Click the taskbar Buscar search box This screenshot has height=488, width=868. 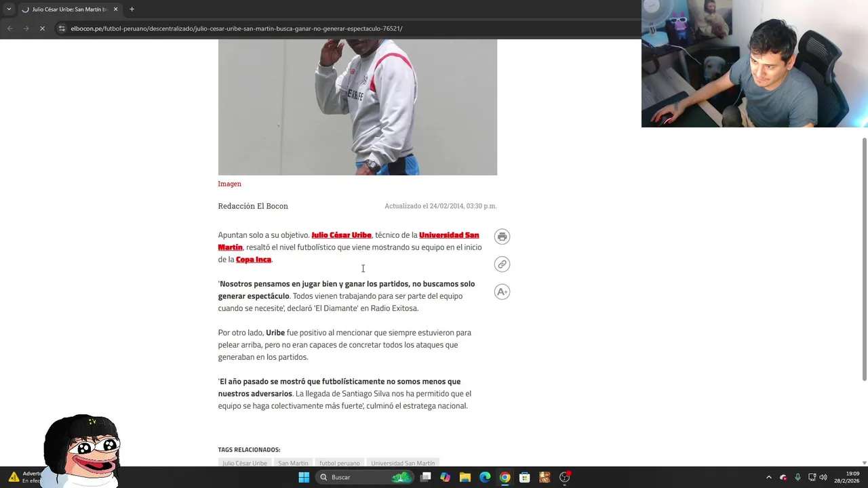point(366,477)
